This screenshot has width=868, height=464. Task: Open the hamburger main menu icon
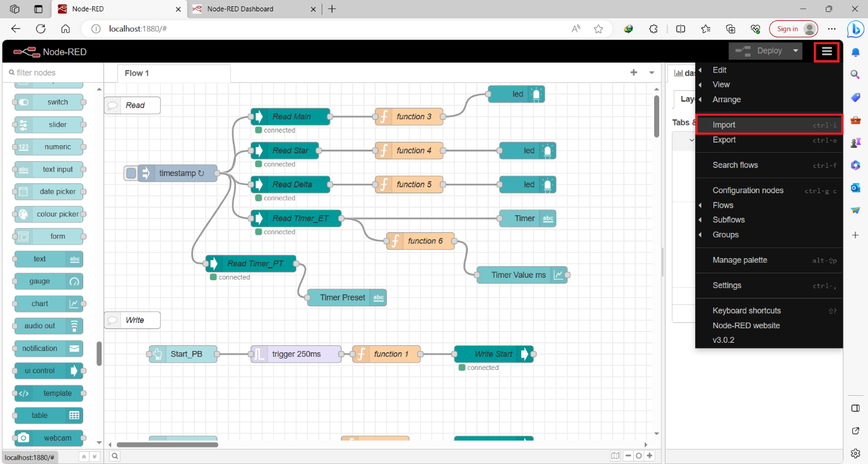click(826, 51)
